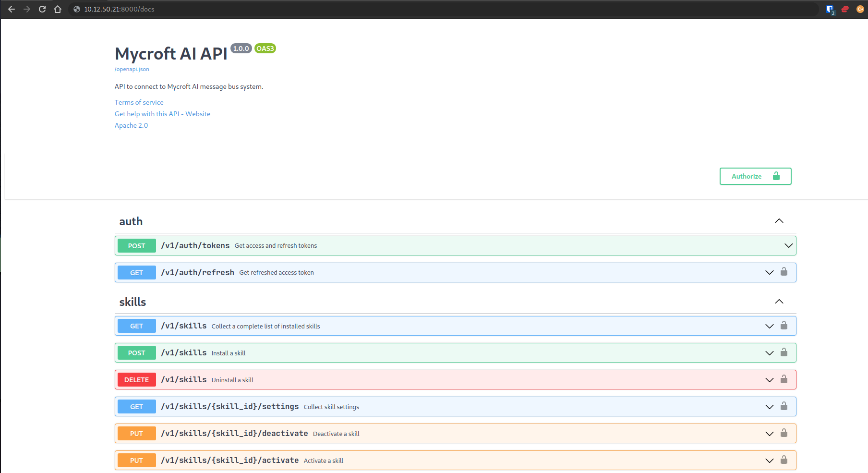The height and width of the screenshot is (473, 868).
Task: Click the PUT badge for deactivate endpoint
Action: coord(136,434)
